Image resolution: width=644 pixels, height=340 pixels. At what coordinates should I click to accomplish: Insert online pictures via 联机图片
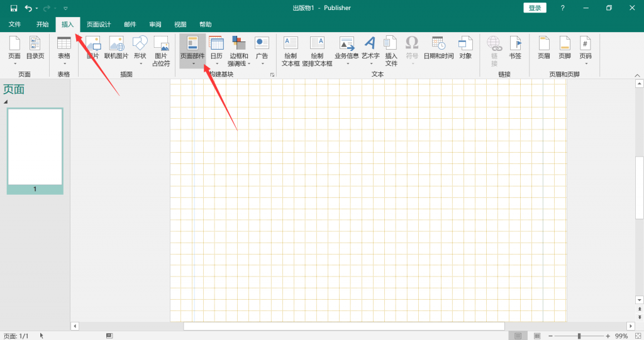(116, 48)
